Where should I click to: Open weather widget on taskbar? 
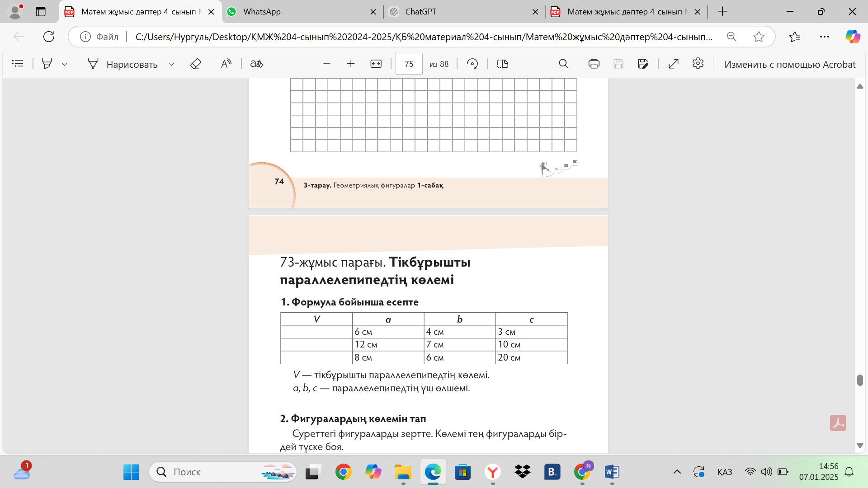22,471
